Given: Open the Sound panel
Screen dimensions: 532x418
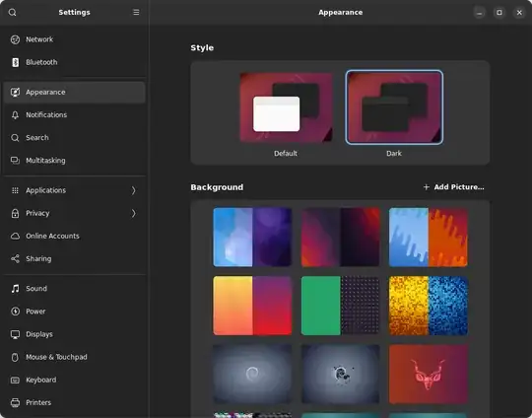Looking at the screenshot, I should [74, 289].
